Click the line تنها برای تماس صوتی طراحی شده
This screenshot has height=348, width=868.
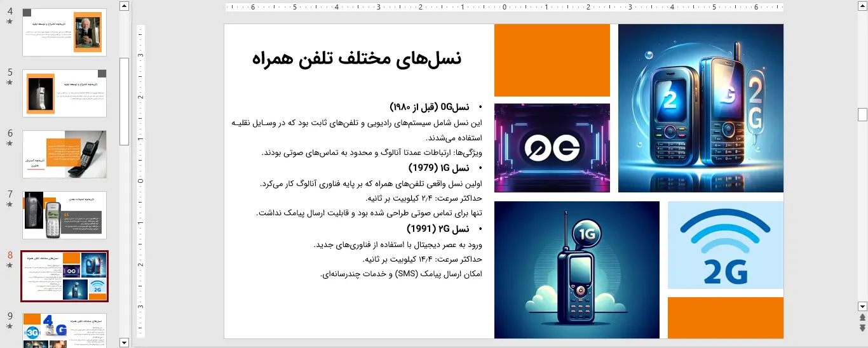(370, 213)
